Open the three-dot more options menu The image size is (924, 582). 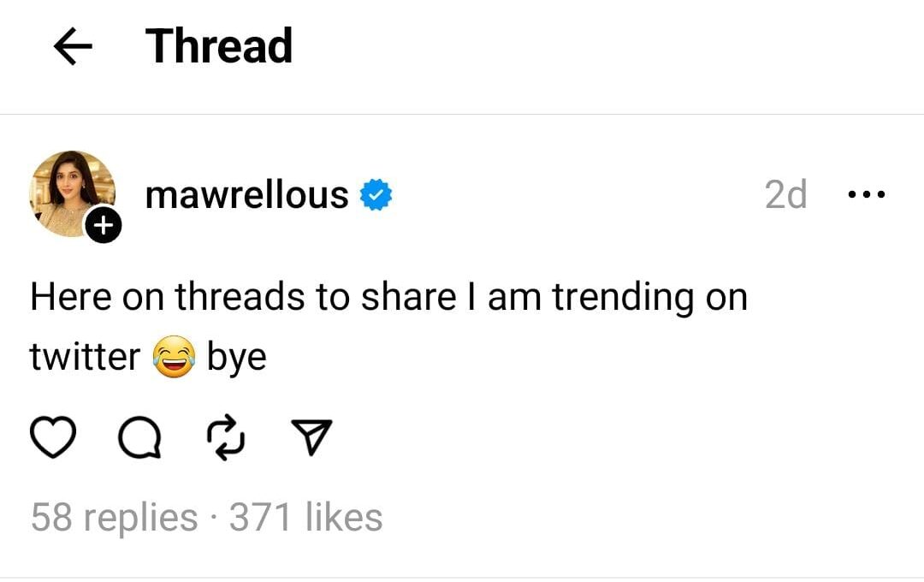pyautogui.click(x=866, y=195)
